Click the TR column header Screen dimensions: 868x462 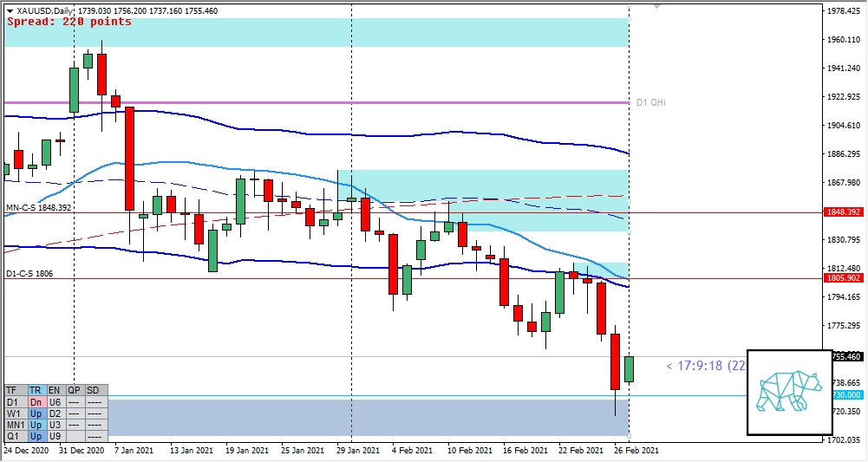click(36, 391)
